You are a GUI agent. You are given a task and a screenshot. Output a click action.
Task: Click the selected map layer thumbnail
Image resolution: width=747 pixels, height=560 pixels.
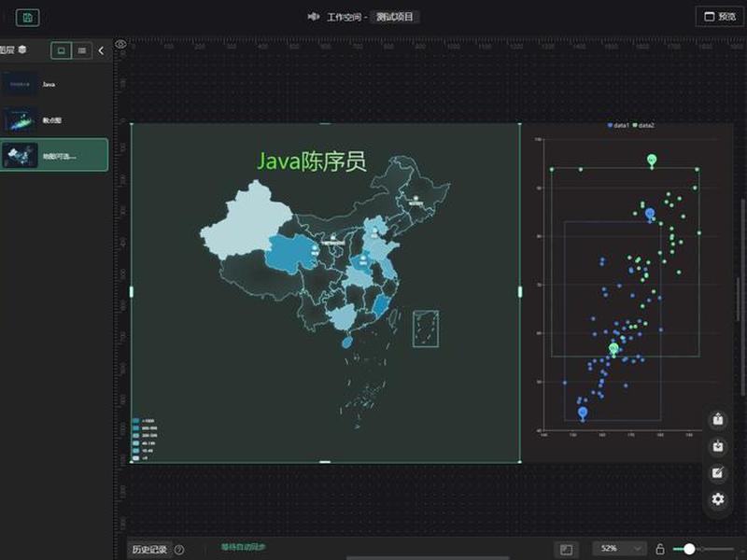[x=20, y=155]
